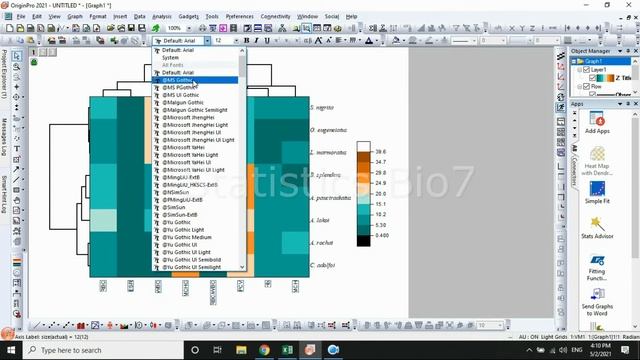
Task: Open Chrome from the taskbar
Action: click(x=264, y=350)
